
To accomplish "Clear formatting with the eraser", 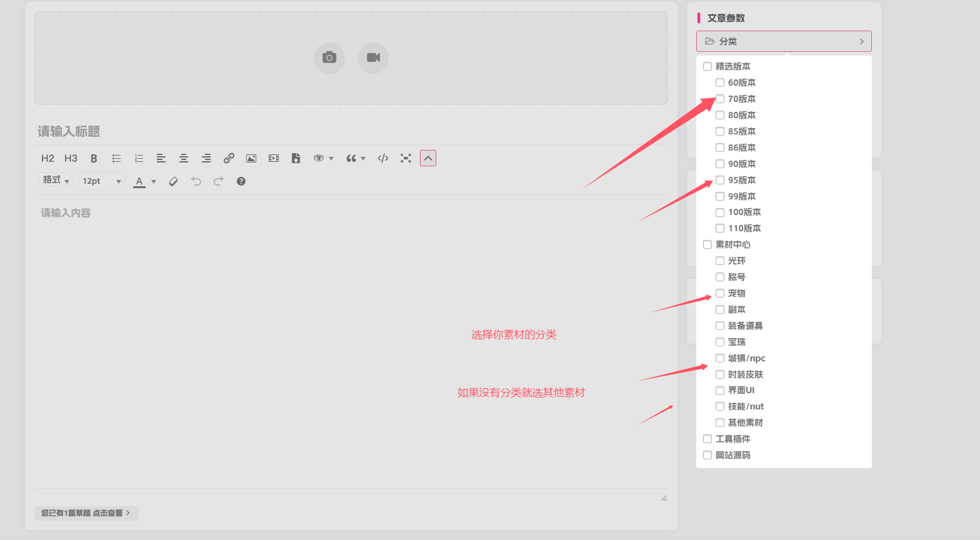I will point(174,181).
